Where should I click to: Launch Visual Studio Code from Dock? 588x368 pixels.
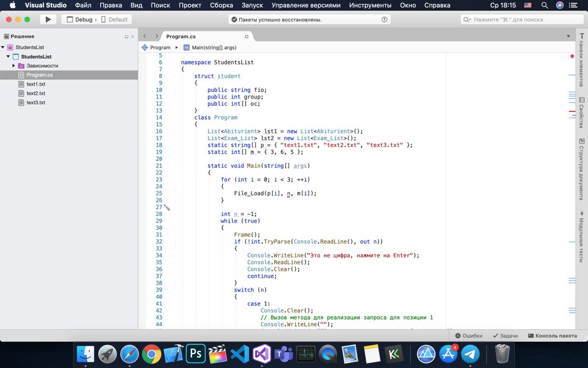[x=240, y=354]
